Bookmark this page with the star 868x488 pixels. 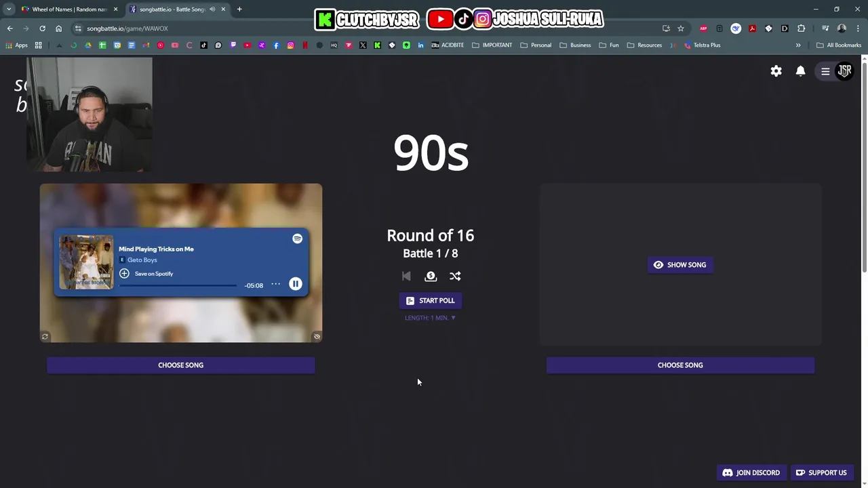point(681,28)
